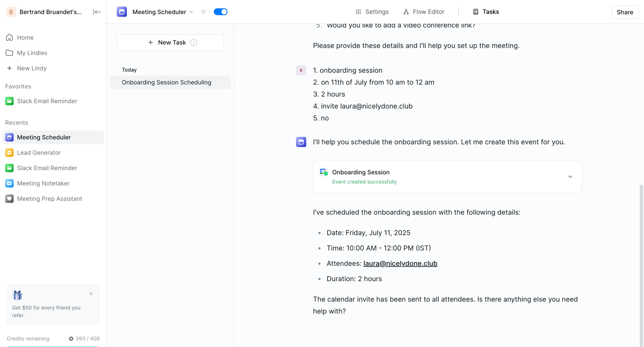The height and width of the screenshot is (347, 644).
Task: Click the blue Meeting Notetaker icon
Action: pos(9,183)
